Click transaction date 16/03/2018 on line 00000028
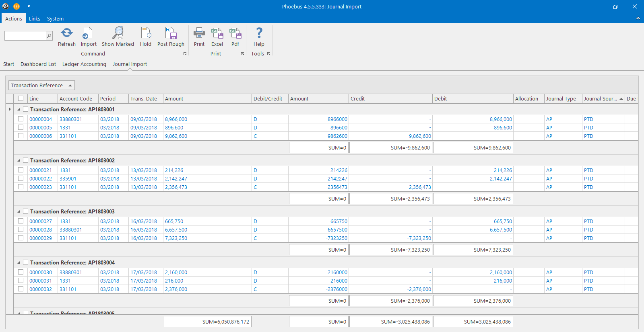Image resolution: width=644 pixels, height=332 pixels. pos(144,230)
